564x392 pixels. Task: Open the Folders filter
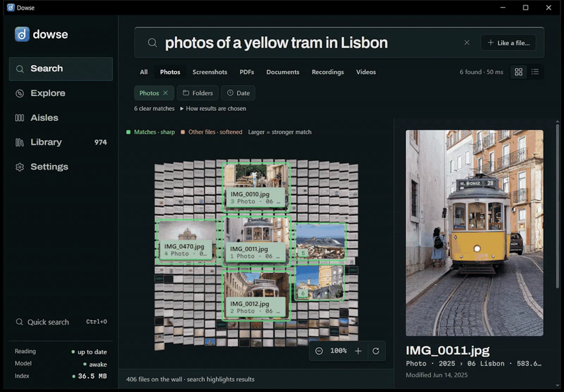[197, 93]
